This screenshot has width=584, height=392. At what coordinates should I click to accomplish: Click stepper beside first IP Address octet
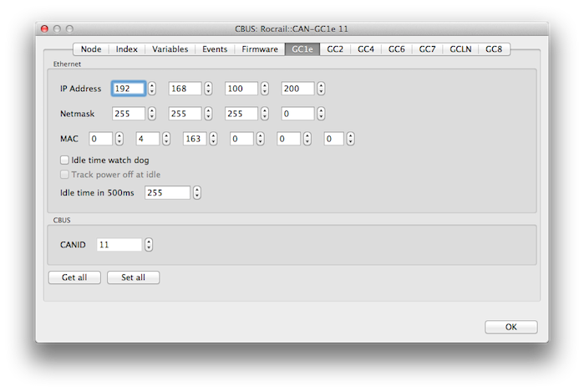pos(151,89)
